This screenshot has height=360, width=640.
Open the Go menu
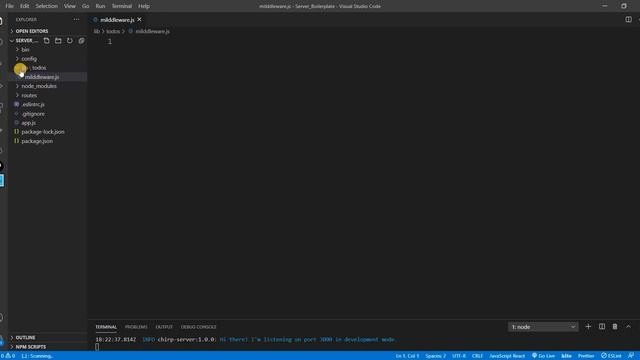85,6
